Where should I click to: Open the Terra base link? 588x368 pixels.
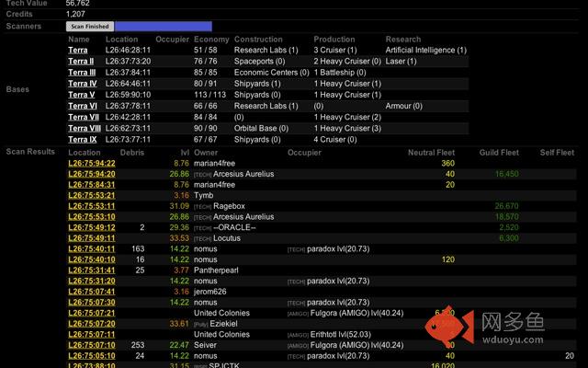pos(78,50)
